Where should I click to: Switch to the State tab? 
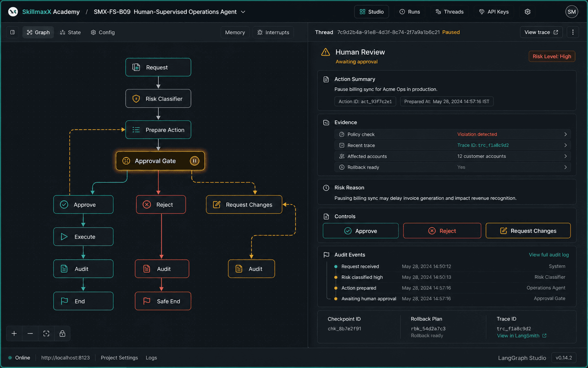coord(70,32)
